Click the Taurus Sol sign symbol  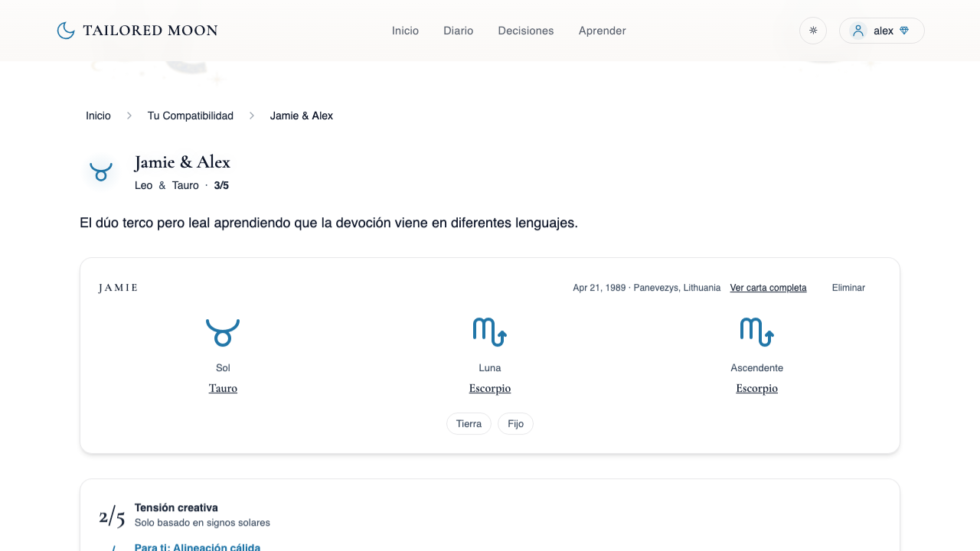223,332
